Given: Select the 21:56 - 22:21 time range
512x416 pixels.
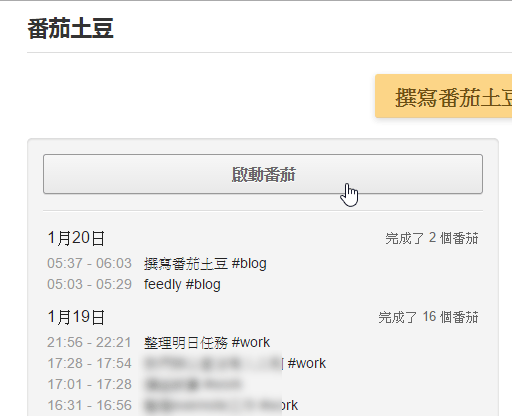Looking at the screenshot, I should coord(89,342).
